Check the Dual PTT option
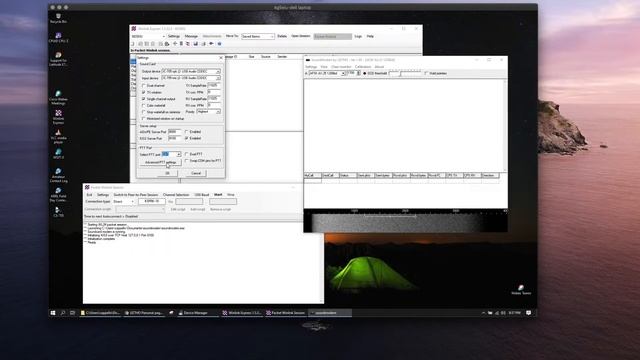Image resolution: width=640 pixels, height=360 pixels. click(187, 154)
